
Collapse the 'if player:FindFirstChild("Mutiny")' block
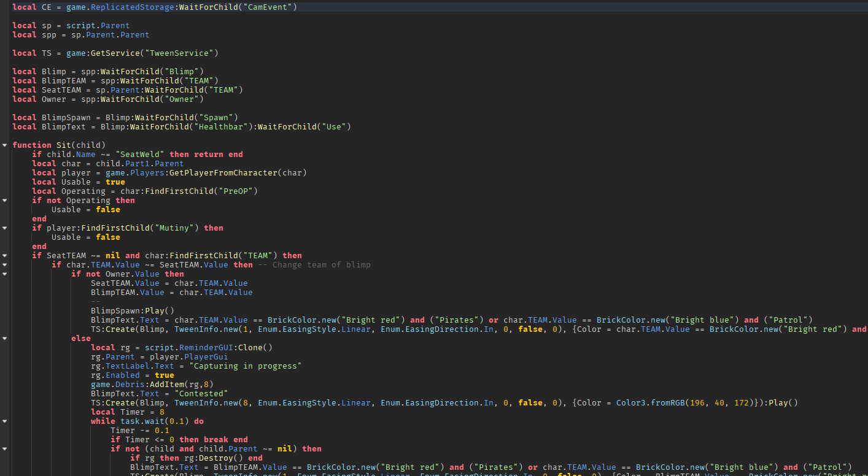[x=5, y=228]
